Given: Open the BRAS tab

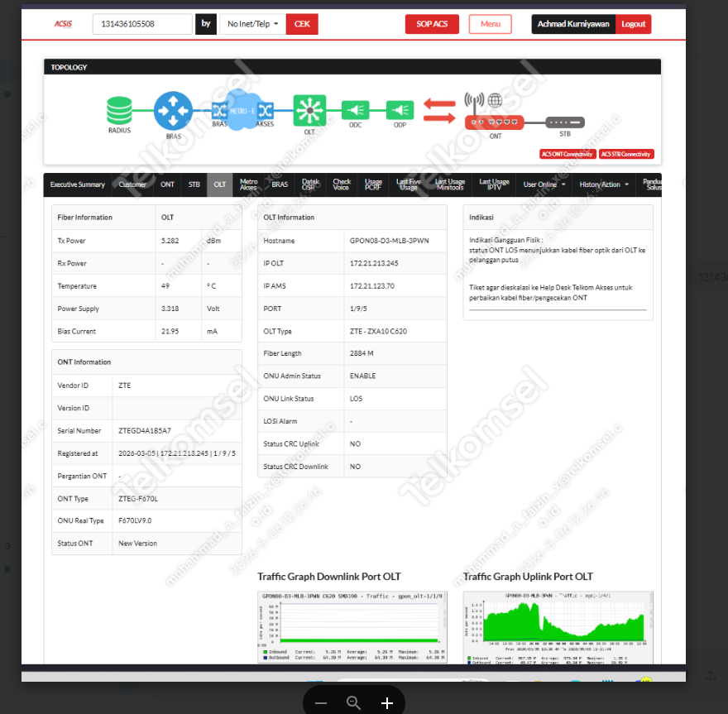Looking at the screenshot, I should tap(280, 184).
